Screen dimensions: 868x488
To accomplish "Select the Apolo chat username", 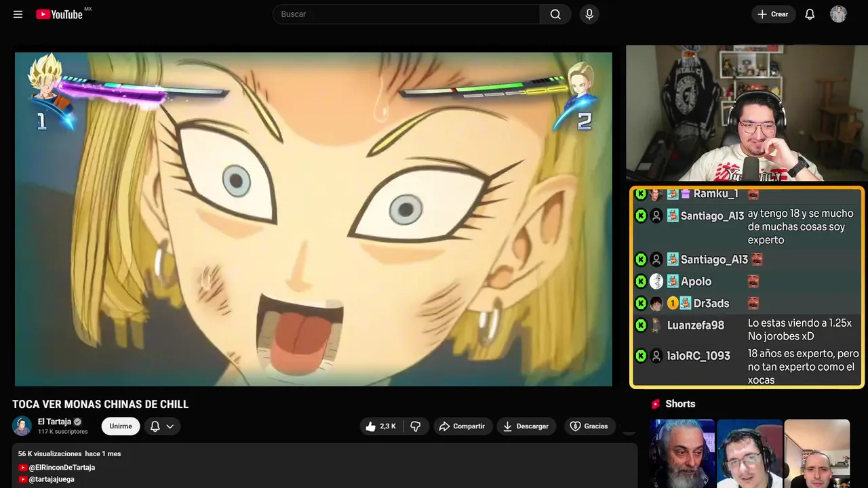I will point(696,281).
